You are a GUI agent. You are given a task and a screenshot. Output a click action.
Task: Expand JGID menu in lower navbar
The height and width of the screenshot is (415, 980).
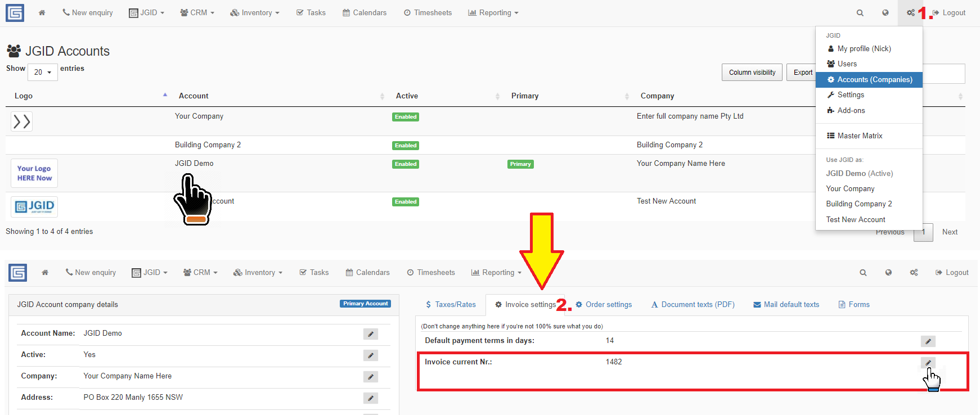tap(150, 272)
